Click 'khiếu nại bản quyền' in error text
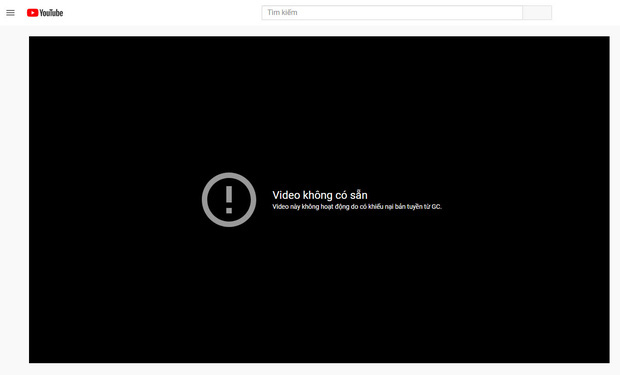620x375 pixels. pos(395,206)
